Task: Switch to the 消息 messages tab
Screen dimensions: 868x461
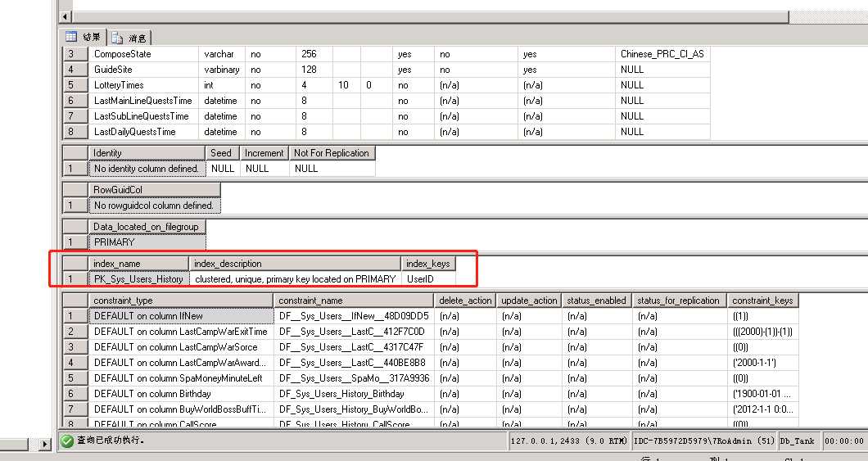Action: (129, 38)
